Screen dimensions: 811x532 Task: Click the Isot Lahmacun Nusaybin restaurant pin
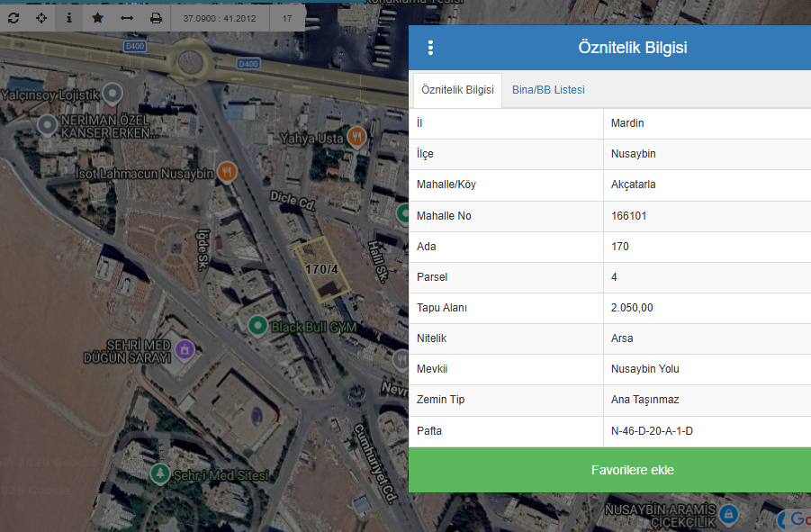(227, 171)
